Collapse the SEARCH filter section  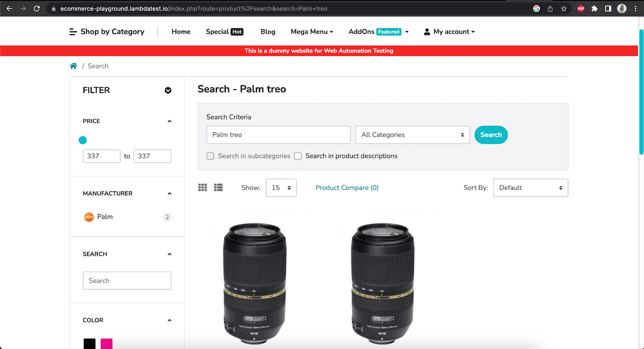[x=169, y=254]
